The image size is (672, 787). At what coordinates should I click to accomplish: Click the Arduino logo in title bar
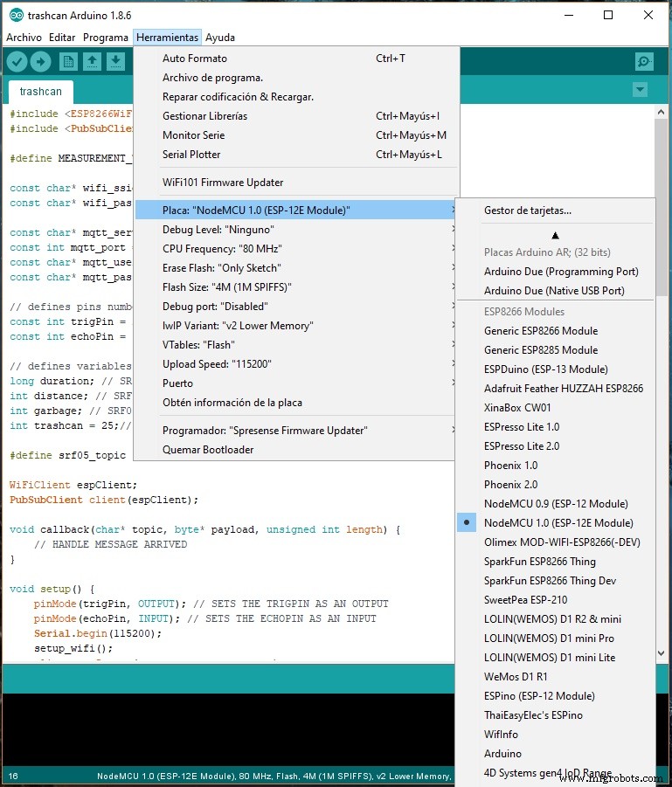click(x=16, y=15)
